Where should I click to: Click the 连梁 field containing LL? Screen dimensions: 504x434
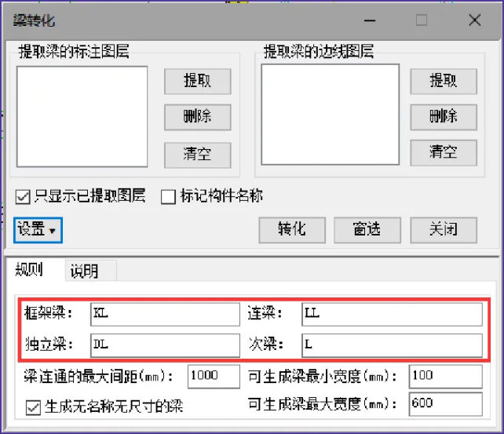click(x=391, y=314)
